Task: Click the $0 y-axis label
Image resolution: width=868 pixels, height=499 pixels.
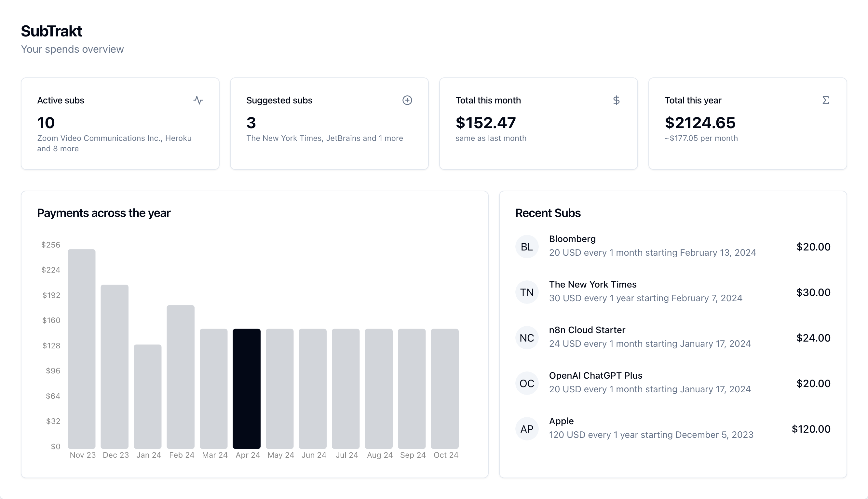Action: click(x=56, y=447)
